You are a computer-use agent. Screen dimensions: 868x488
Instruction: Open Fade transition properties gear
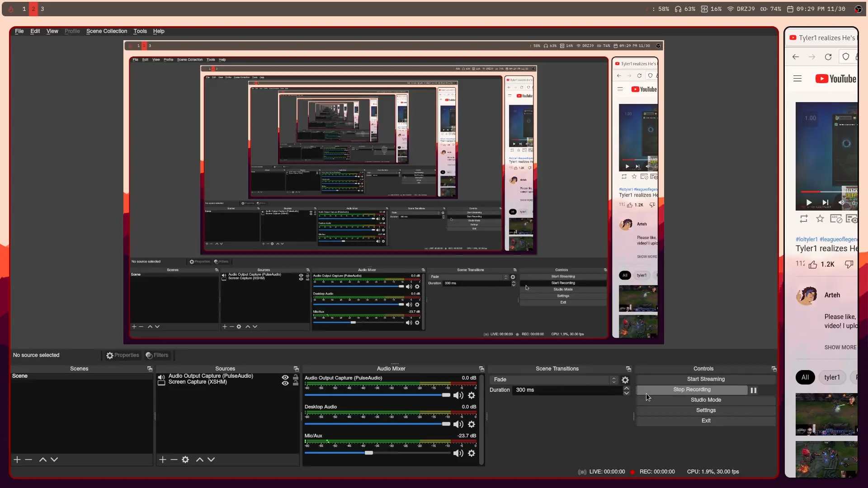coord(625,380)
